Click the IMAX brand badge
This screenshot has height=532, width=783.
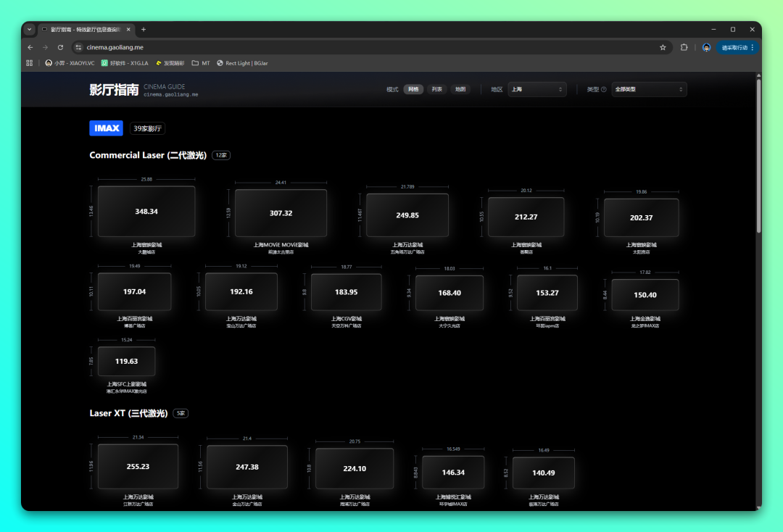pyautogui.click(x=106, y=128)
